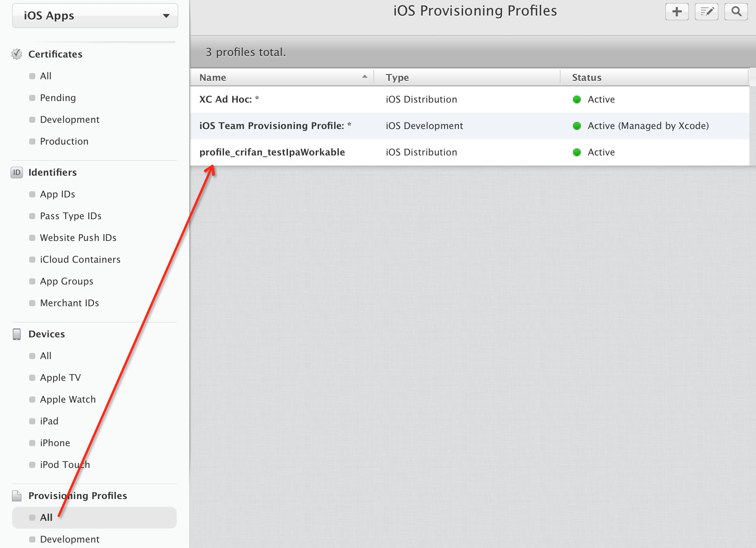Screen dimensions: 756x548
Task: Open iPhone devices list
Action: coord(55,443)
